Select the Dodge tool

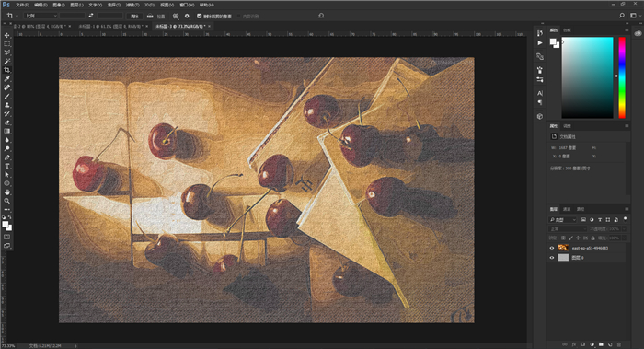pyautogui.click(x=7, y=149)
